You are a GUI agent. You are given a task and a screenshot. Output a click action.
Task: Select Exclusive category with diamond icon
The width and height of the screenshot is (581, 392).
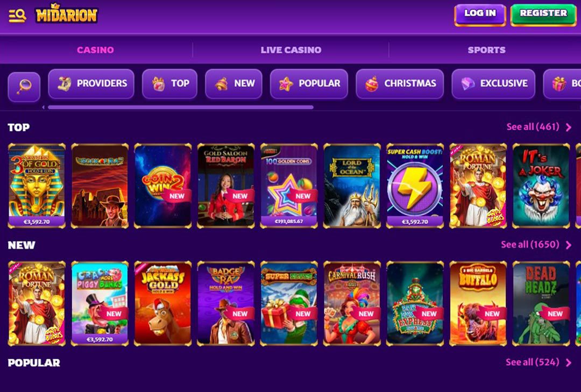click(x=493, y=84)
